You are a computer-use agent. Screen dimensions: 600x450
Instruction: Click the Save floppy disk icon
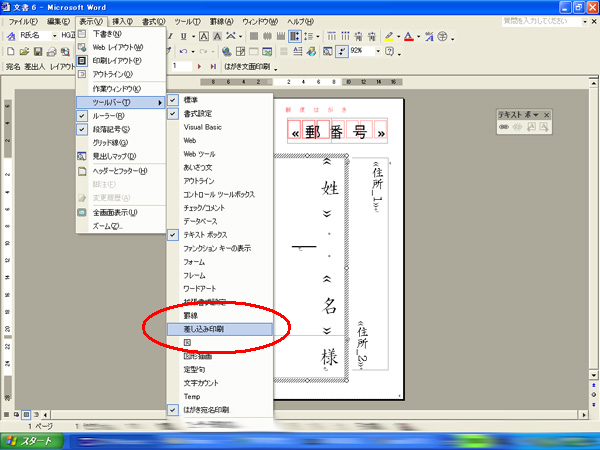(x=38, y=51)
